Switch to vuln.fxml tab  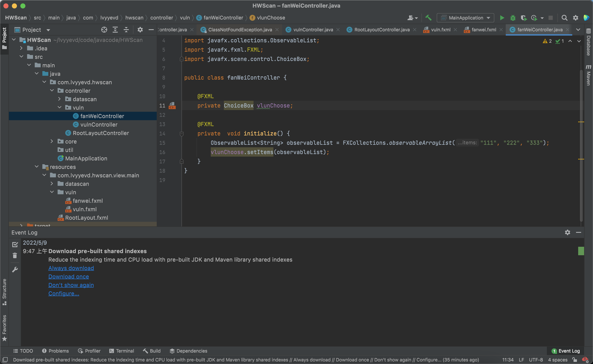[440, 30]
